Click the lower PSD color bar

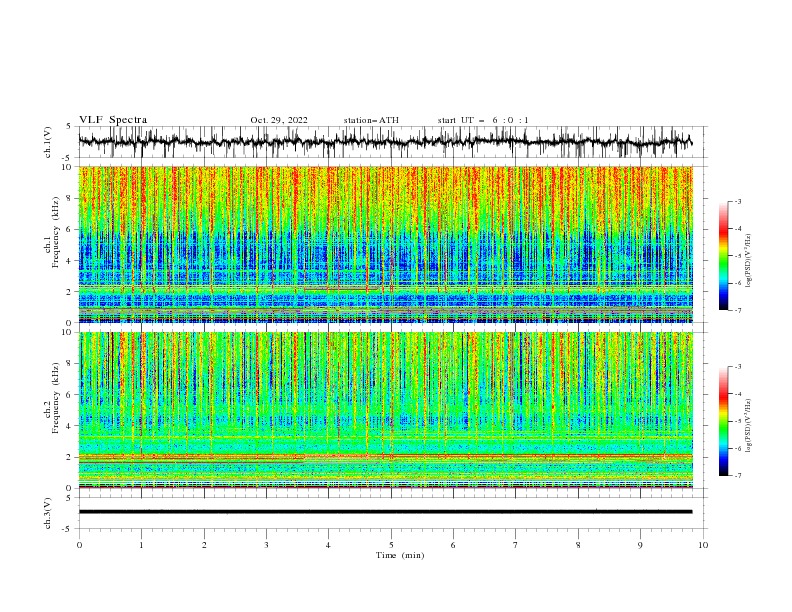tap(723, 421)
